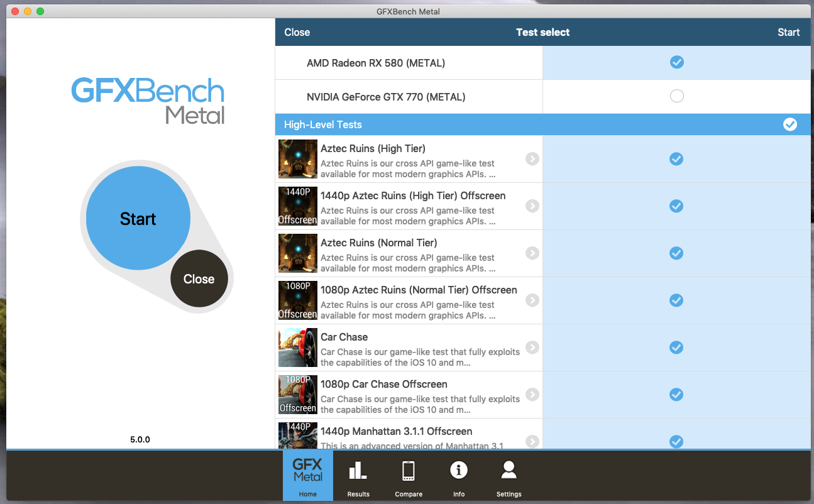Click the Car Chase thumbnail
Viewport: 814px width, 504px height.
298,348
